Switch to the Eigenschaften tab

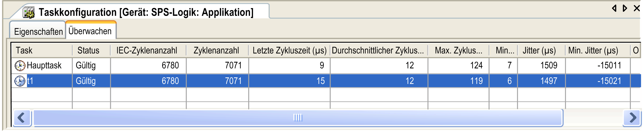click(38, 31)
